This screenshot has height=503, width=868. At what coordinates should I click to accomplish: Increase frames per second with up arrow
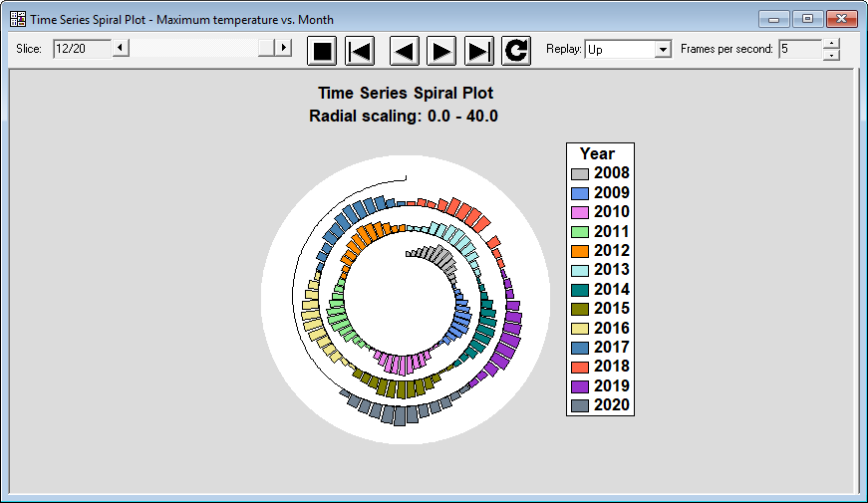click(831, 44)
